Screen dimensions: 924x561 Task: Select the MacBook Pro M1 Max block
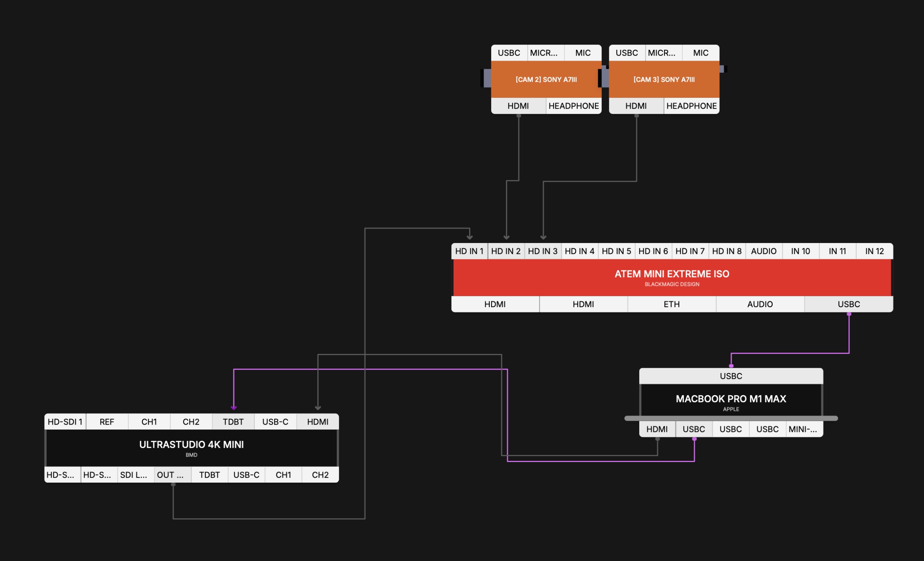731,402
